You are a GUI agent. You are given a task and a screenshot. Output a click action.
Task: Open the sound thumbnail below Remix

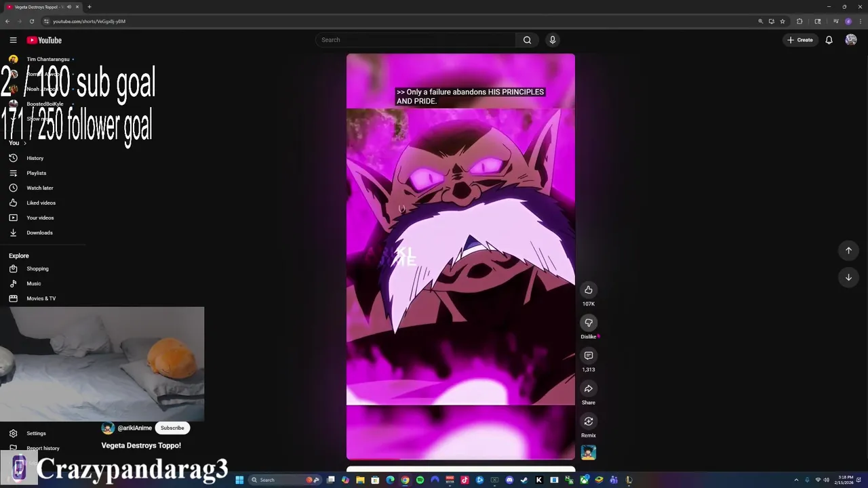pyautogui.click(x=589, y=452)
